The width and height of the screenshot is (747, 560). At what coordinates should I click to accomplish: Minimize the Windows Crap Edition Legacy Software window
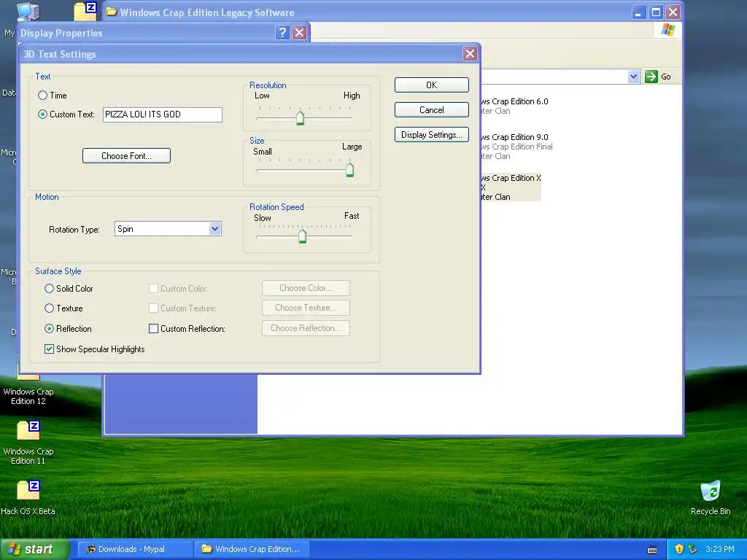tap(638, 12)
